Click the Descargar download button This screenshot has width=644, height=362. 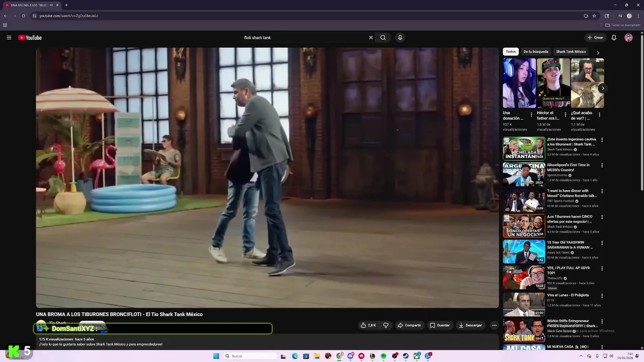[x=470, y=325]
